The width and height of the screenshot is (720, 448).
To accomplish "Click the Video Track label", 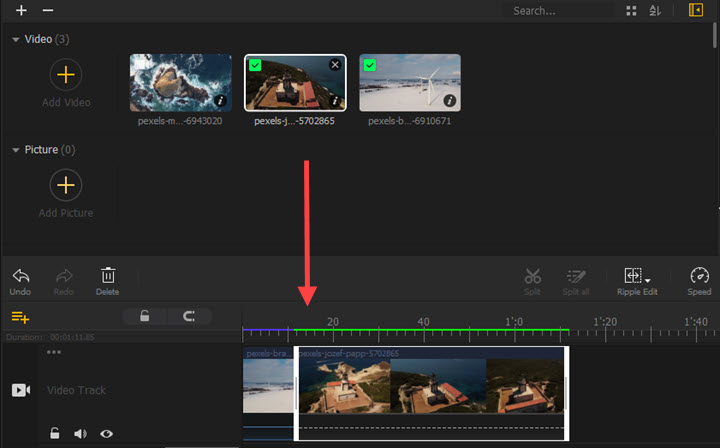I will pos(76,390).
